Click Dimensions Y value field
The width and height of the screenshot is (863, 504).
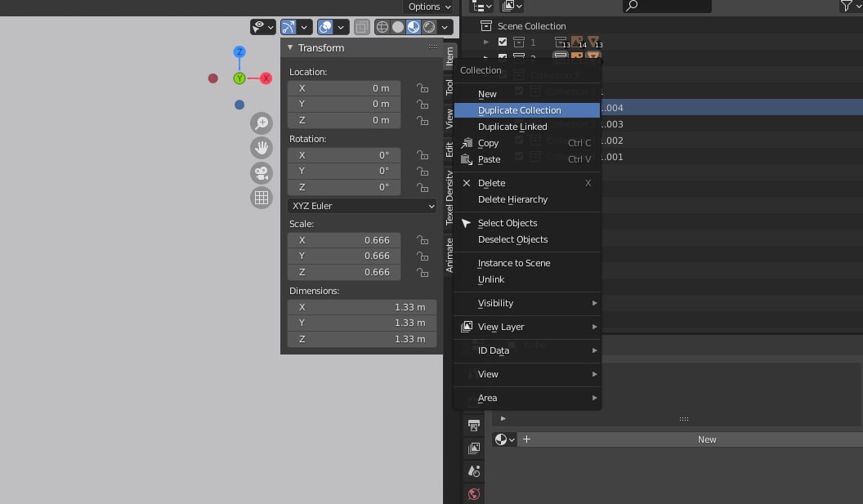pos(362,323)
